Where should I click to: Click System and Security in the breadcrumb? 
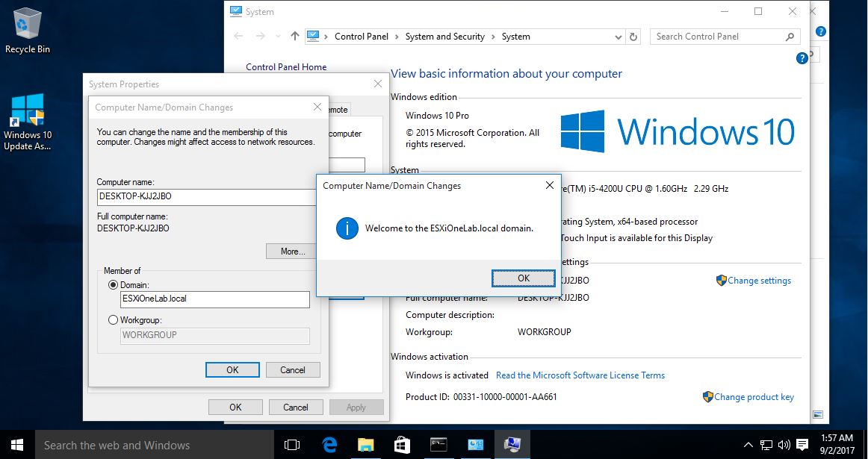445,37
